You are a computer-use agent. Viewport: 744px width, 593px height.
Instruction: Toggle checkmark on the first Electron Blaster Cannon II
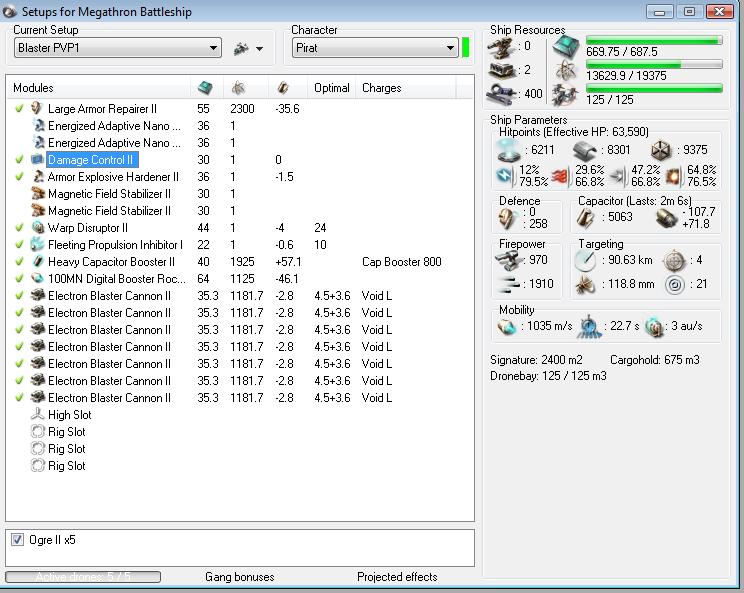pyautogui.click(x=19, y=296)
